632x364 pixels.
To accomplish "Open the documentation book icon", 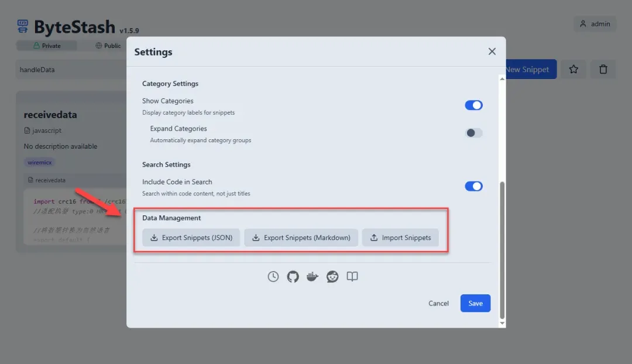I will coord(352,277).
